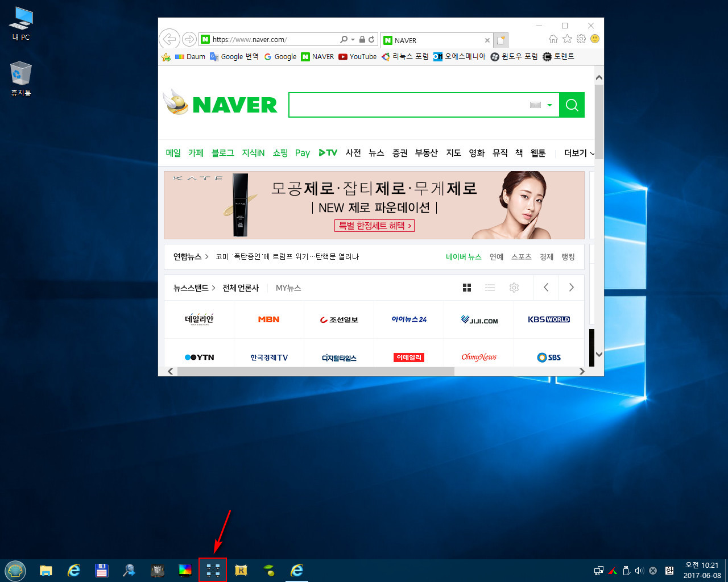Open File Explorer from the taskbar

point(45,570)
